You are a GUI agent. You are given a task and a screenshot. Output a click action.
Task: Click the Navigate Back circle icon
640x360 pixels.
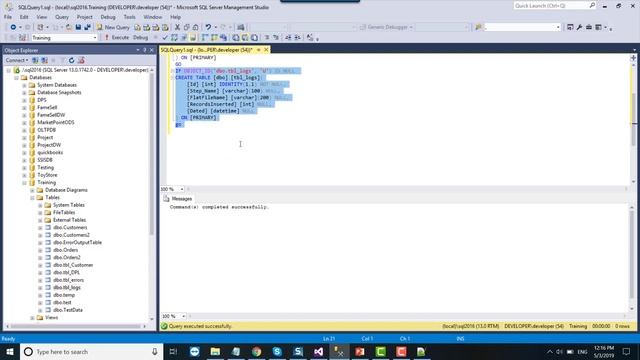13,27
